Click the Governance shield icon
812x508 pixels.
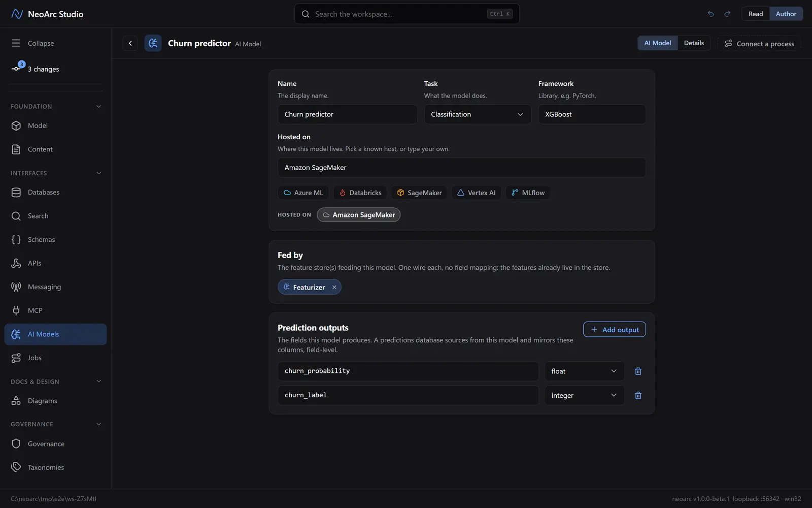pyautogui.click(x=16, y=444)
